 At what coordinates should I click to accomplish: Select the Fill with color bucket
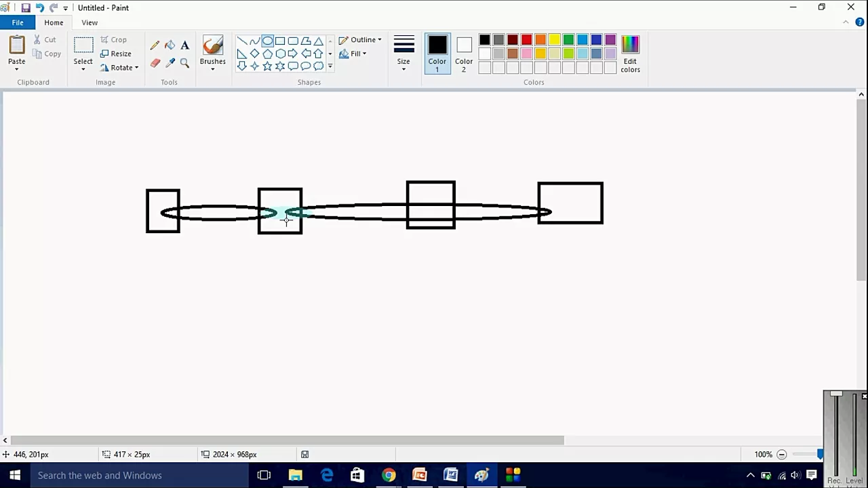pos(170,45)
